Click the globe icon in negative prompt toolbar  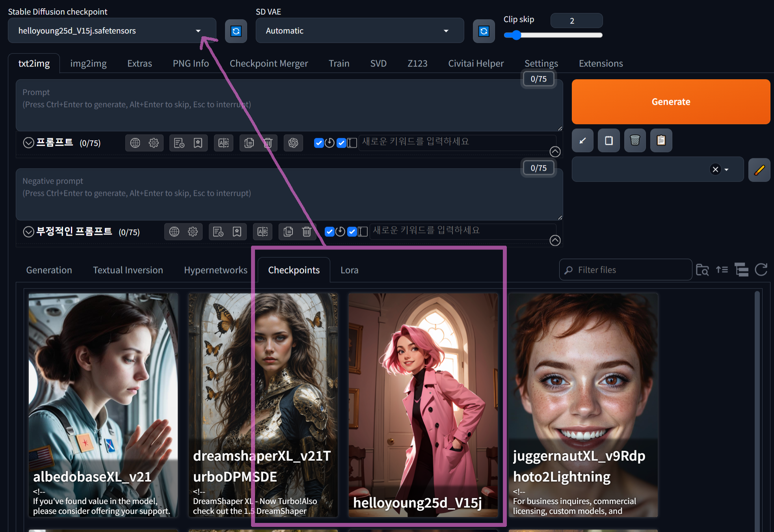pos(174,232)
